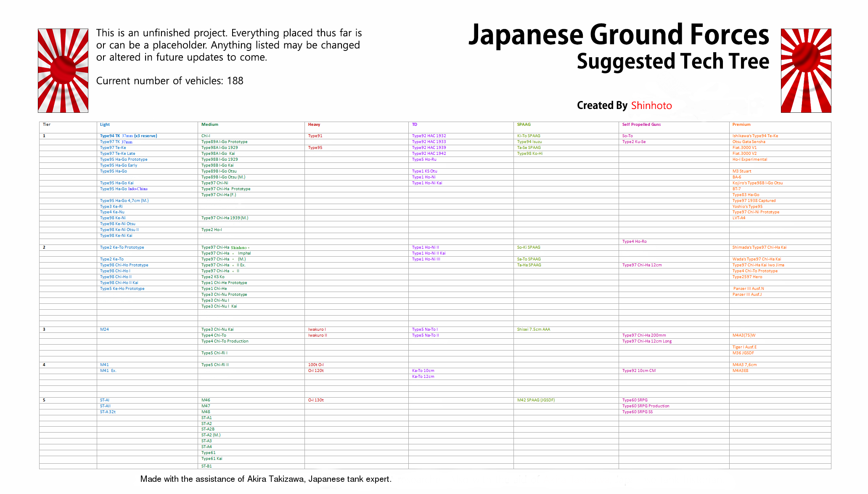The height and width of the screenshot is (494, 868).
Task: Click 'Ka-To 12cm' cell
Action: (423, 377)
